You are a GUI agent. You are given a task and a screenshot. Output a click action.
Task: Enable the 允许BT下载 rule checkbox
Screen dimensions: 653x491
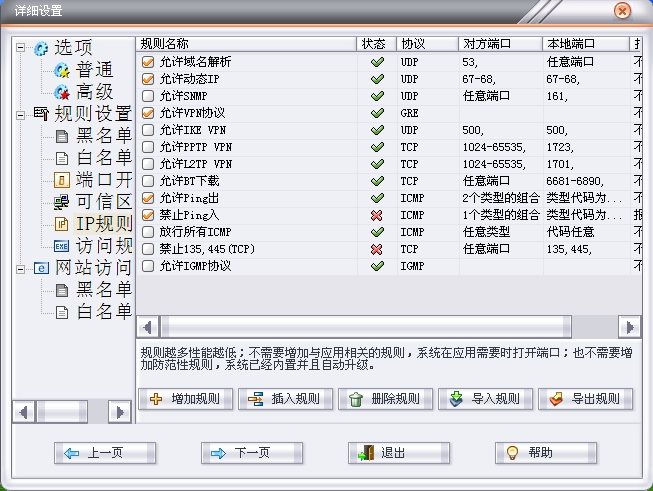click(x=148, y=181)
